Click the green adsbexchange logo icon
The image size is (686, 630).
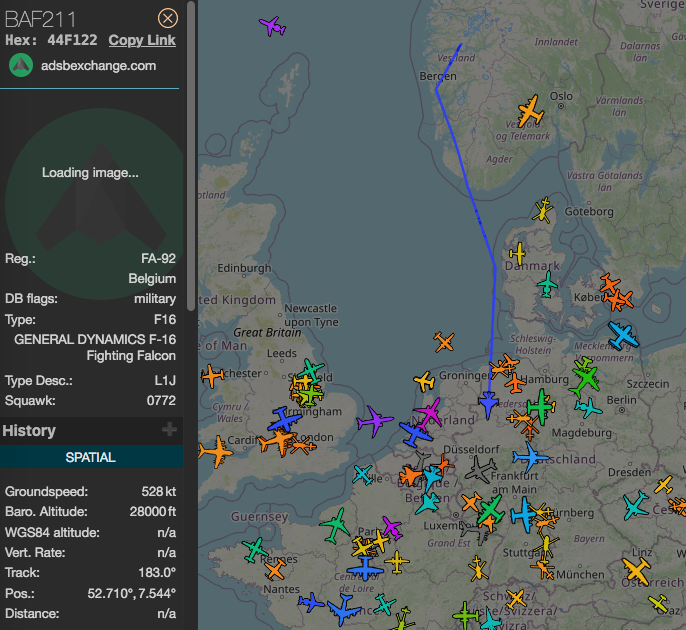pos(21,65)
